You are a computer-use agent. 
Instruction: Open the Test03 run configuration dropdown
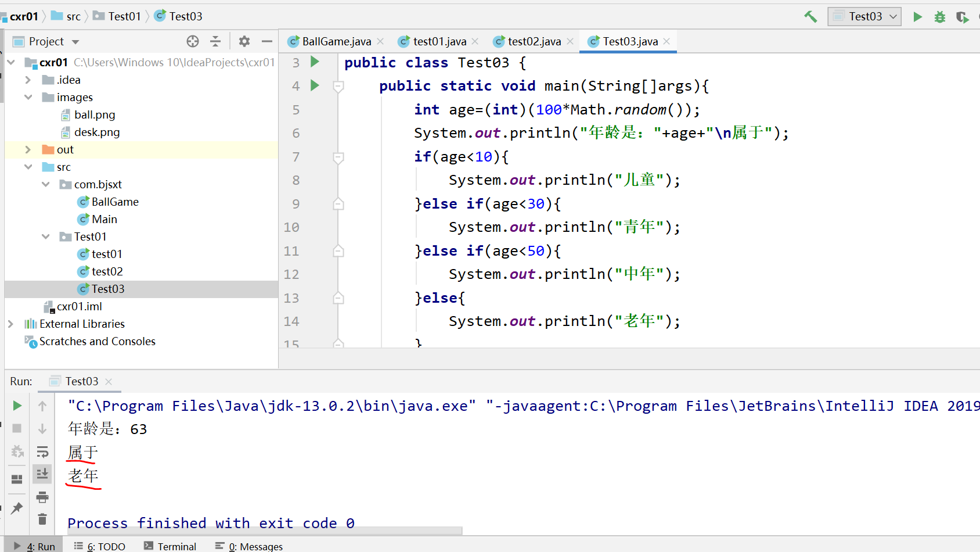point(864,16)
